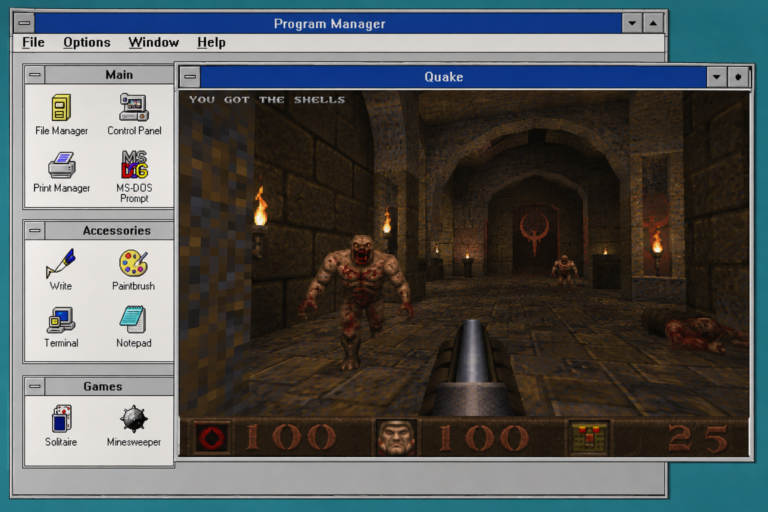This screenshot has width=768, height=512.
Task: Minimize the Quake window
Action: click(x=717, y=77)
